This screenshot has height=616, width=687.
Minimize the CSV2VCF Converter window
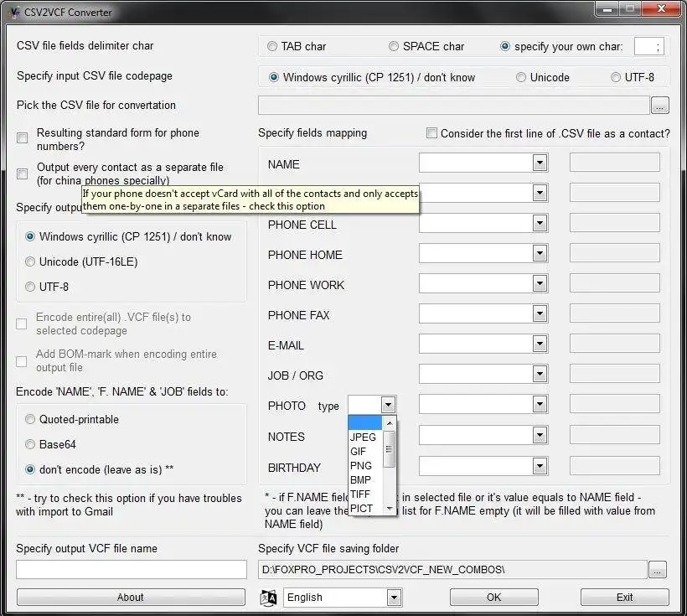click(607, 8)
